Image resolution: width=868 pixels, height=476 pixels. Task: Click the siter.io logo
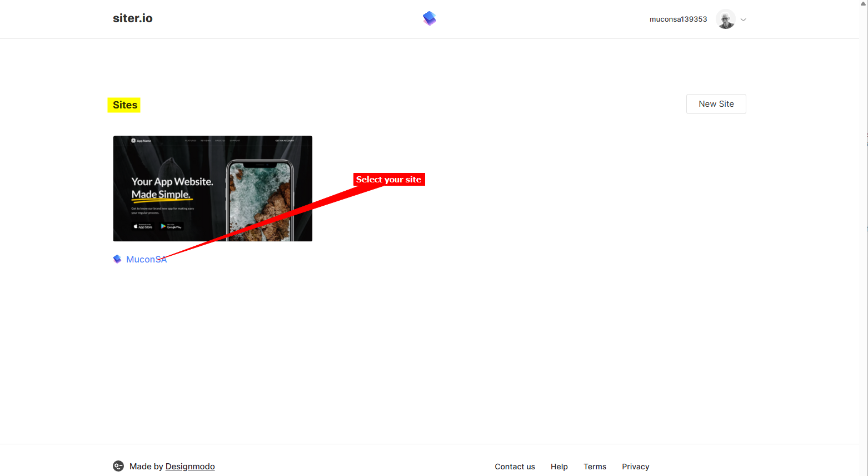[x=132, y=18]
